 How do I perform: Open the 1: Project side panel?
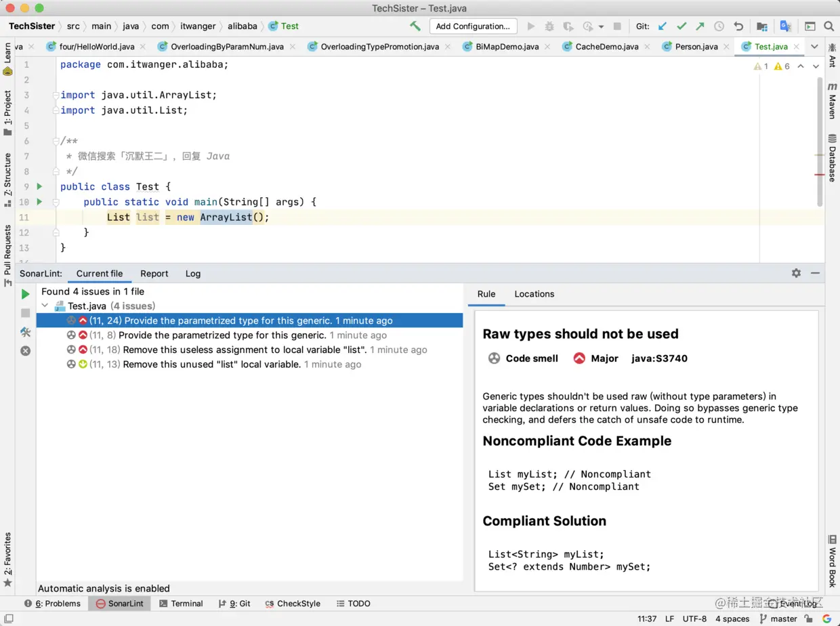[7, 113]
